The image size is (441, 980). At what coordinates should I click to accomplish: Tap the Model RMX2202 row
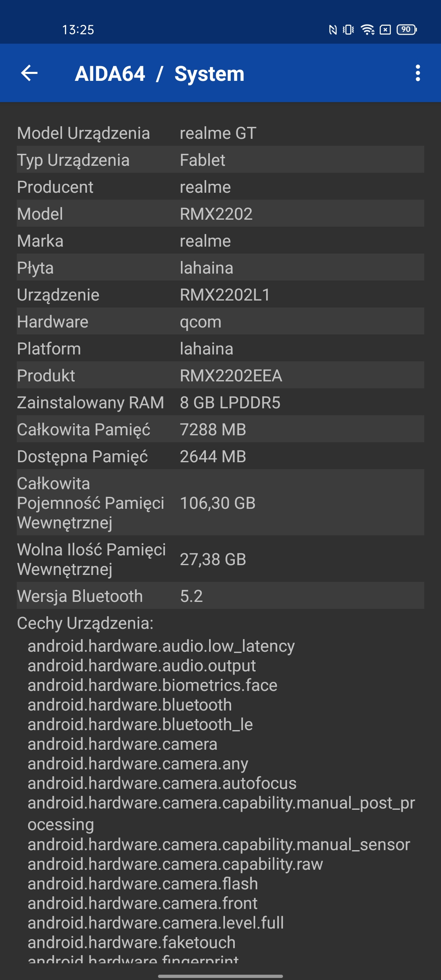coord(220,214)
